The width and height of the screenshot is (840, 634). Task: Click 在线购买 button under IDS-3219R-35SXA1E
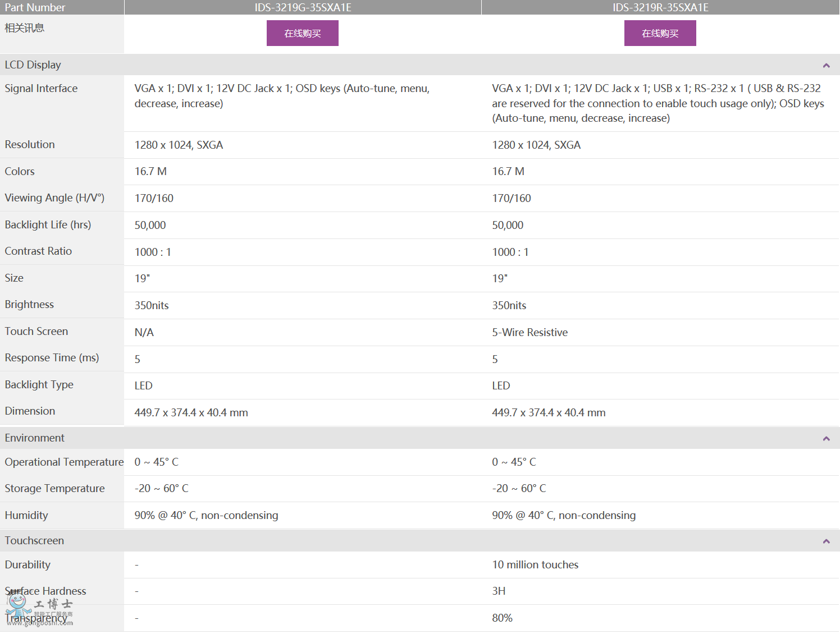point(660,33)
